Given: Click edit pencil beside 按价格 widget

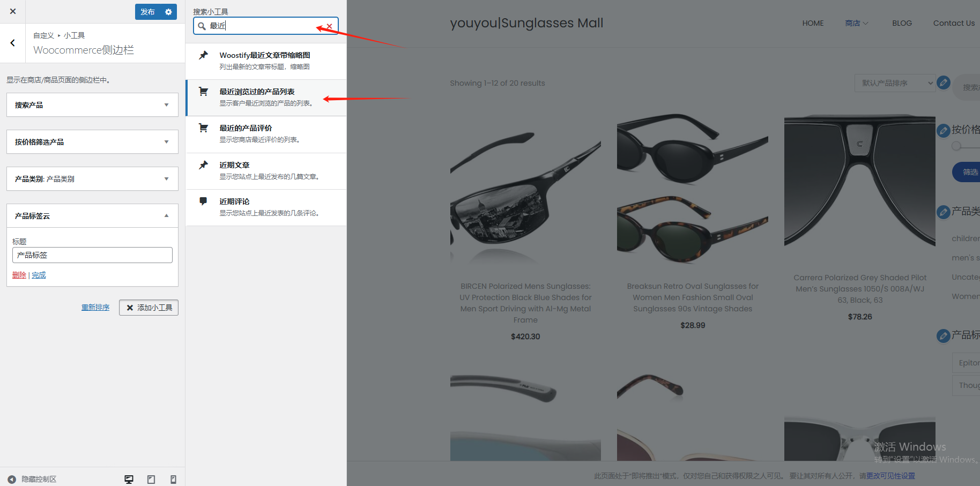Looking at the screenshot, I should pos(944,131).
